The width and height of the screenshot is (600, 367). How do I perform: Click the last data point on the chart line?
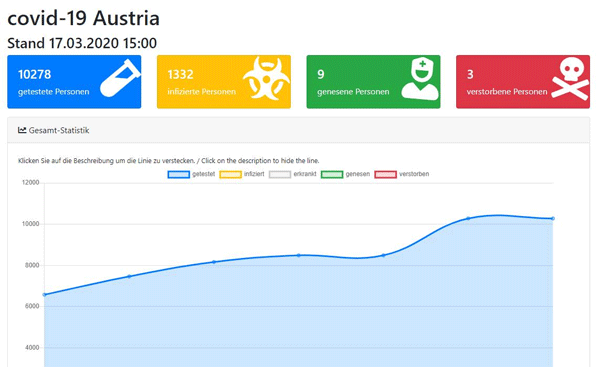[x=553, y=219]
